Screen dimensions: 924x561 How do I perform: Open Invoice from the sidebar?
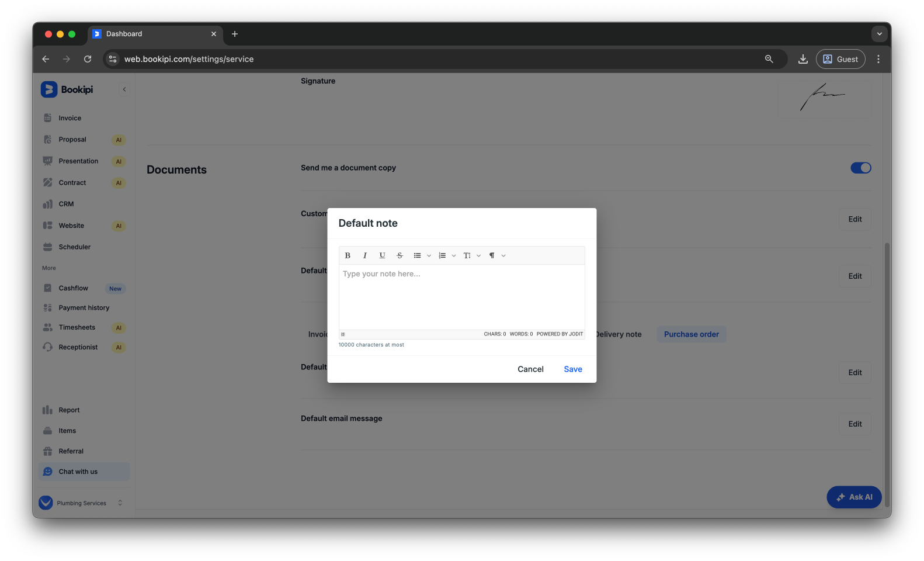click(84, 118)
